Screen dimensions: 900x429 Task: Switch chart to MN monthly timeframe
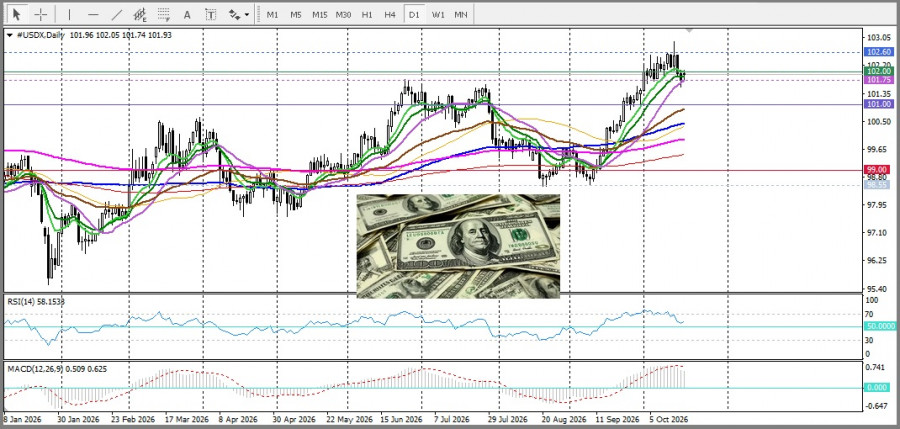click(x=461, y=14)
